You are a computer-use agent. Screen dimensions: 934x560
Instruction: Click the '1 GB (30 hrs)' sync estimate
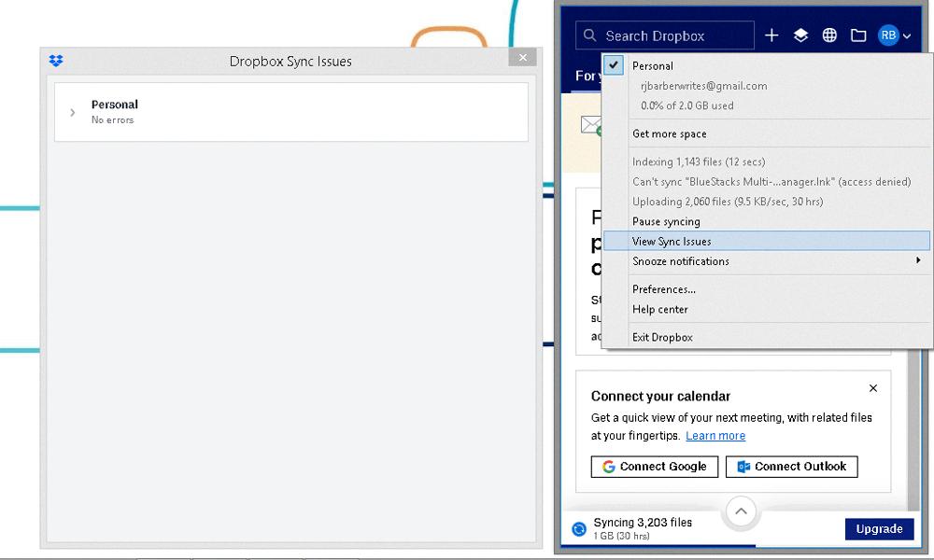tap(621, 536)
